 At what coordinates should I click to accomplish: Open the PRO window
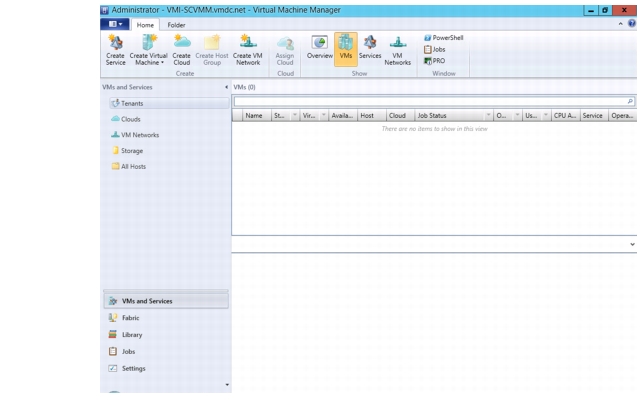[x=435, y=61]
